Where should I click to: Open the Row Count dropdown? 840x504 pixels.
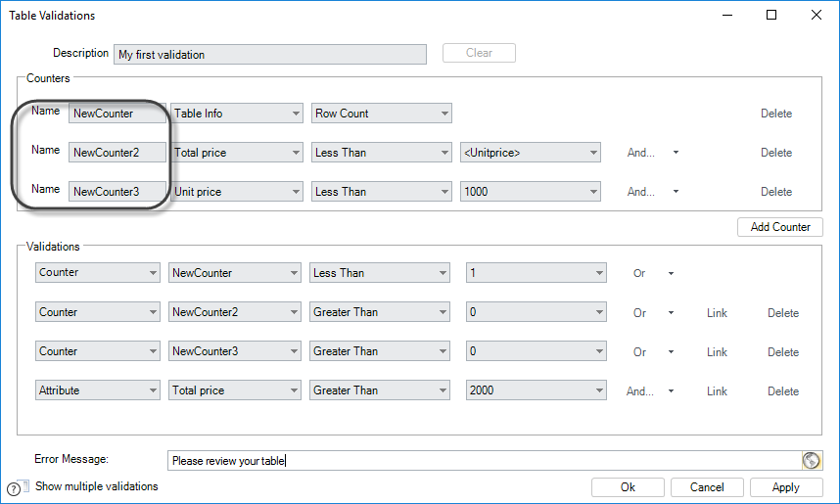click(x=382, y=113)
